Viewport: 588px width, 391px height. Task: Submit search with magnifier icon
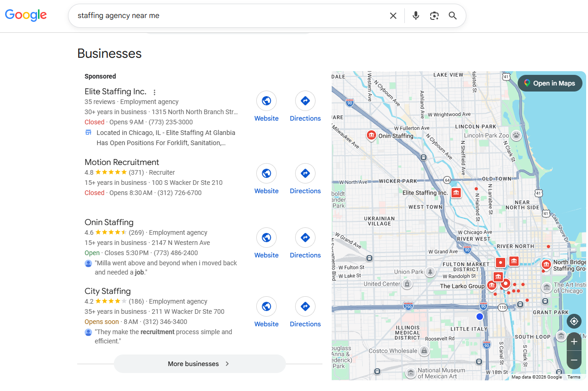453,16
